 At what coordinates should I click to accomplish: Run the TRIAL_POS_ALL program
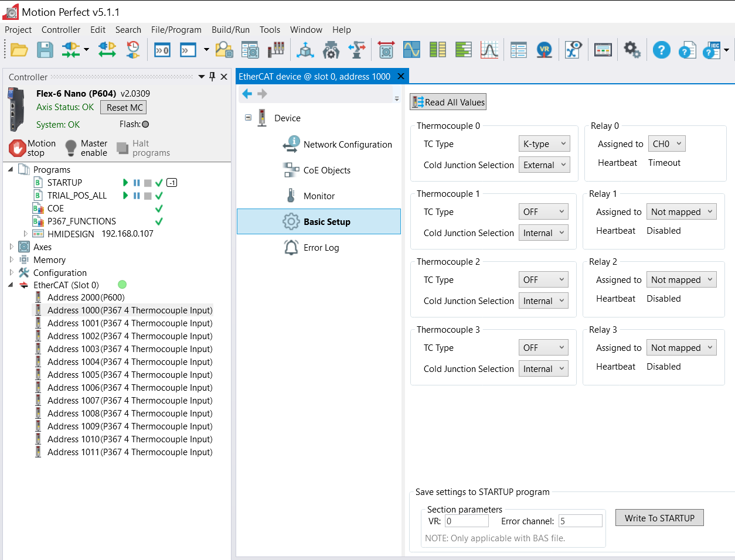pyautogui.click(x=125, y=196)
